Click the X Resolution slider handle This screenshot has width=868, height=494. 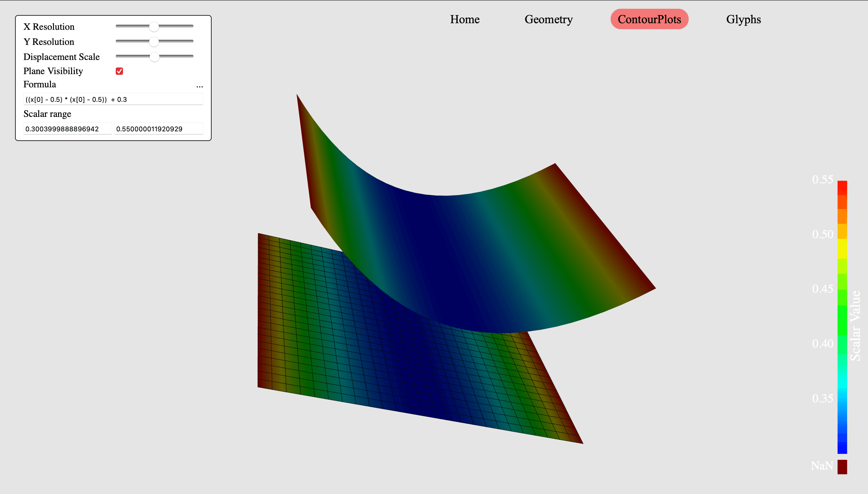coord(154,27)
